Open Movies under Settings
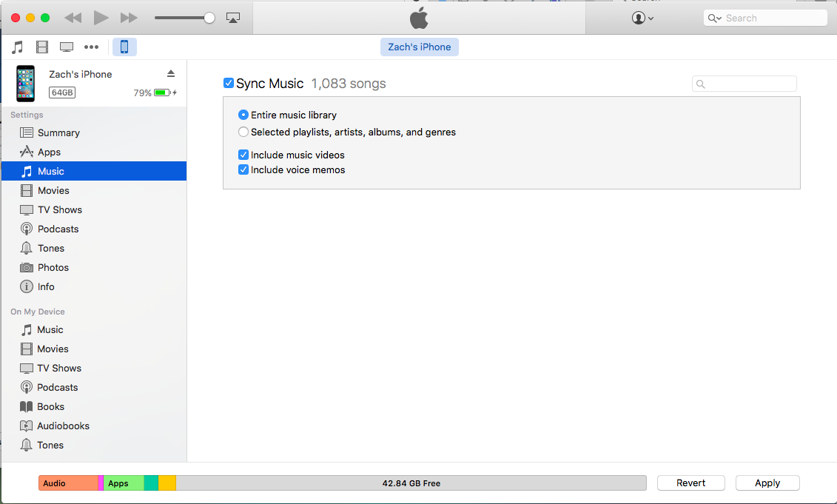This screenshot has height=504, width=837. click(x=94, y=190)
